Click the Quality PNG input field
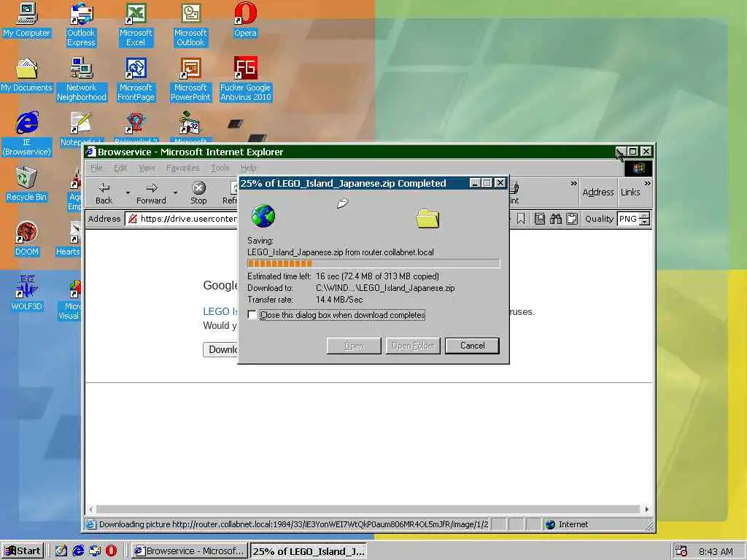Screen dimensions: 747x560 pyautogui.click(x=628, y=219)
